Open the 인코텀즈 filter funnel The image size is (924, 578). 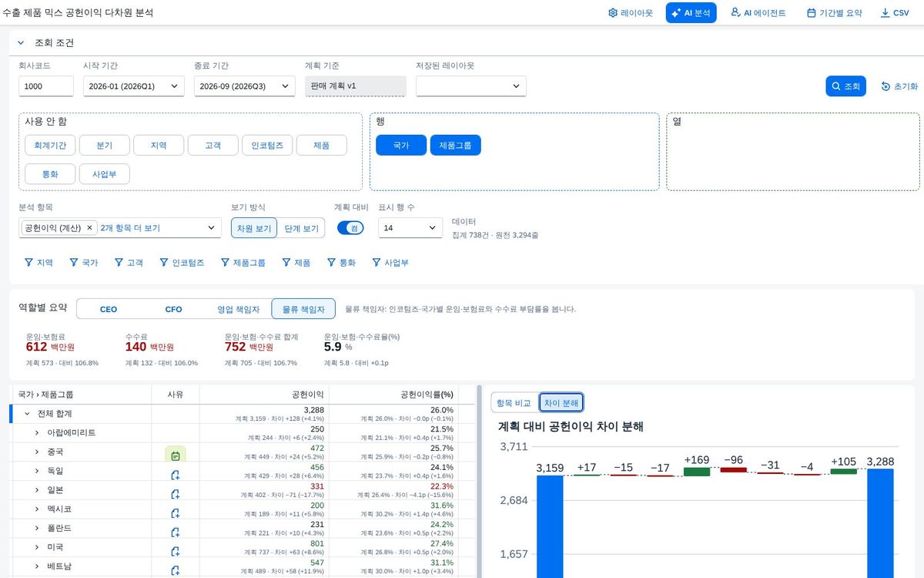tap(182, 263)
